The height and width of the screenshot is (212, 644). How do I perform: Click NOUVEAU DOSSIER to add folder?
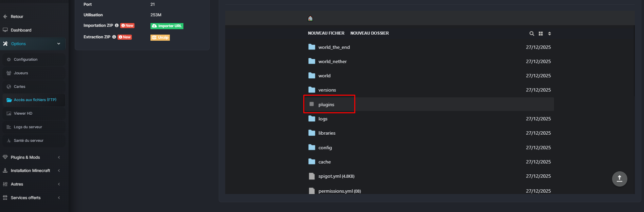point(369,33)
